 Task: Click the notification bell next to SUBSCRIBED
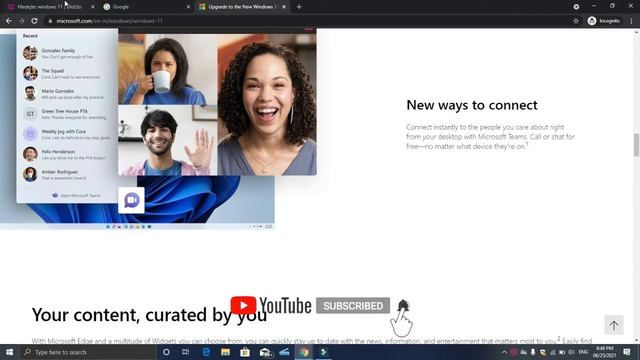[x=403, y=305]
